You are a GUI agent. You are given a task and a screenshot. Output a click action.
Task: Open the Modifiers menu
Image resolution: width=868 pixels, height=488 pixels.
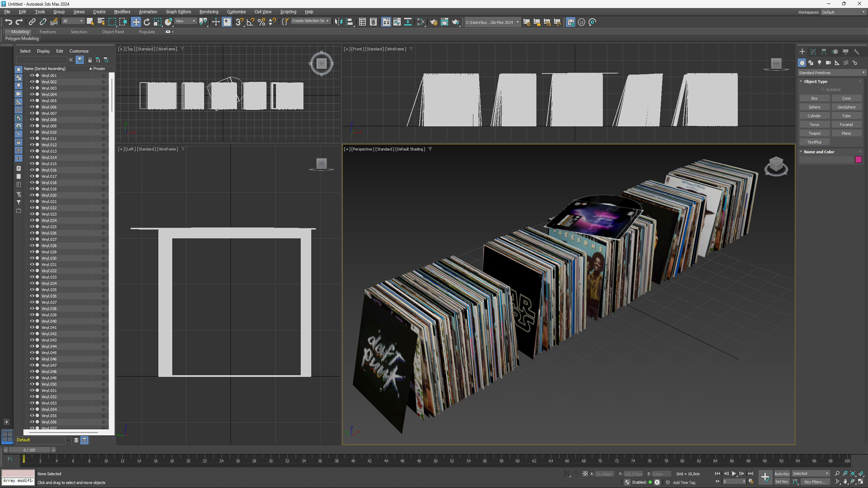click(122, 12)
